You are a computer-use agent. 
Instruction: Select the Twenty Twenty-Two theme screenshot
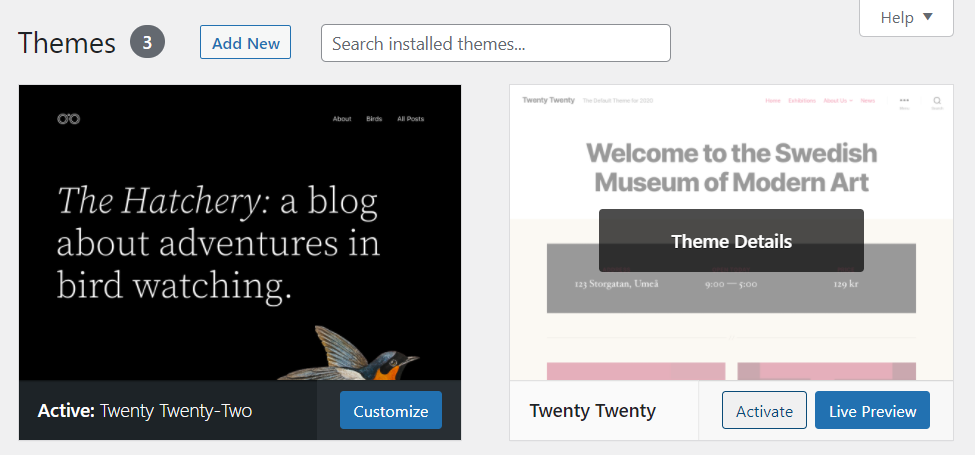[240, 232]
